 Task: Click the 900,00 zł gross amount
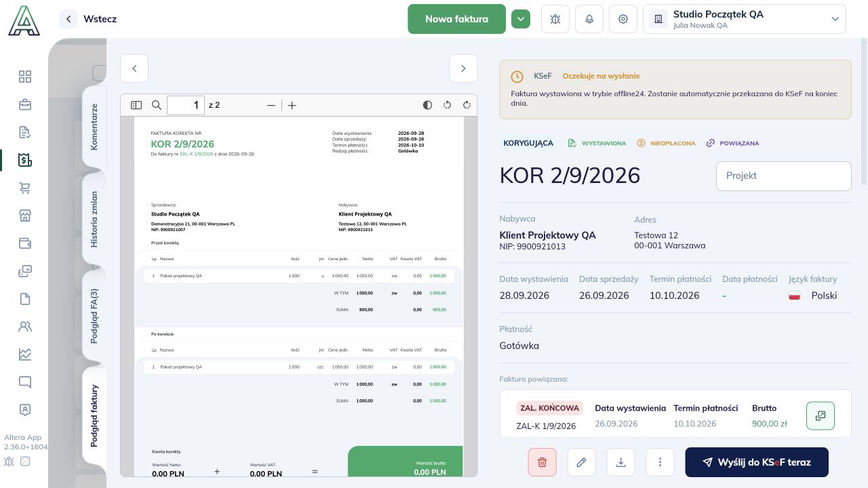click(x=770, y=424)
